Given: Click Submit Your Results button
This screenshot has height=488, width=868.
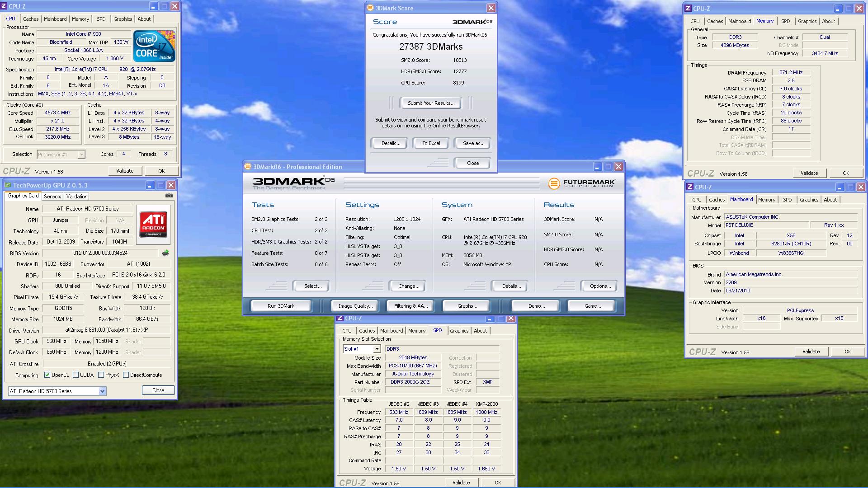Looking at the screenshot, I should tap(430, 103).
